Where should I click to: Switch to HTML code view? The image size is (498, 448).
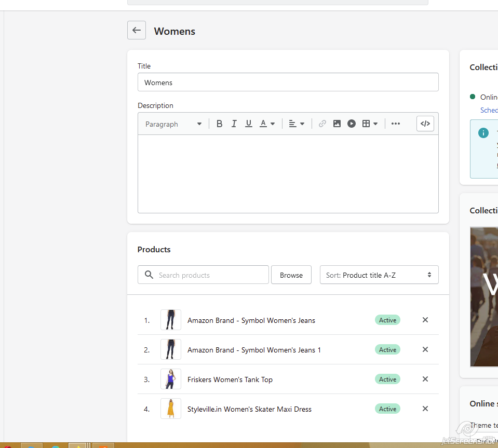tap(425, 124)
